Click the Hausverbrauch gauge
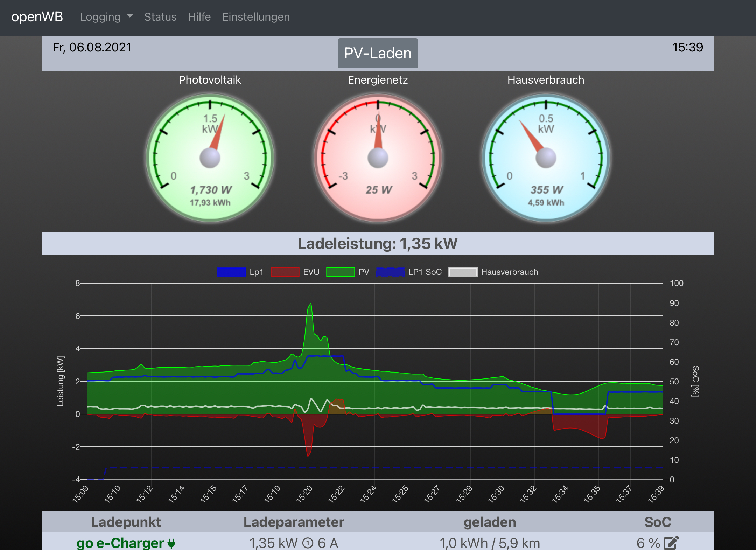 (546, 158)
